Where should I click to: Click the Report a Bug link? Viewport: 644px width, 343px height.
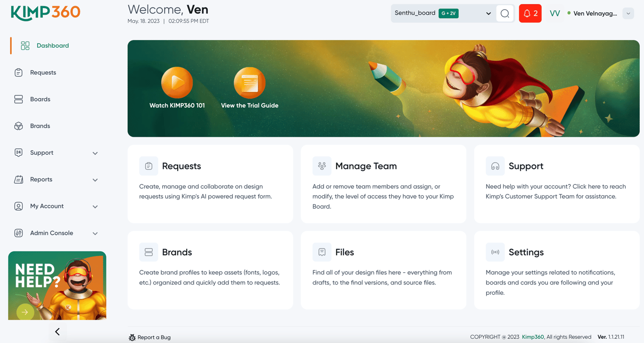(x=154, y=337)
